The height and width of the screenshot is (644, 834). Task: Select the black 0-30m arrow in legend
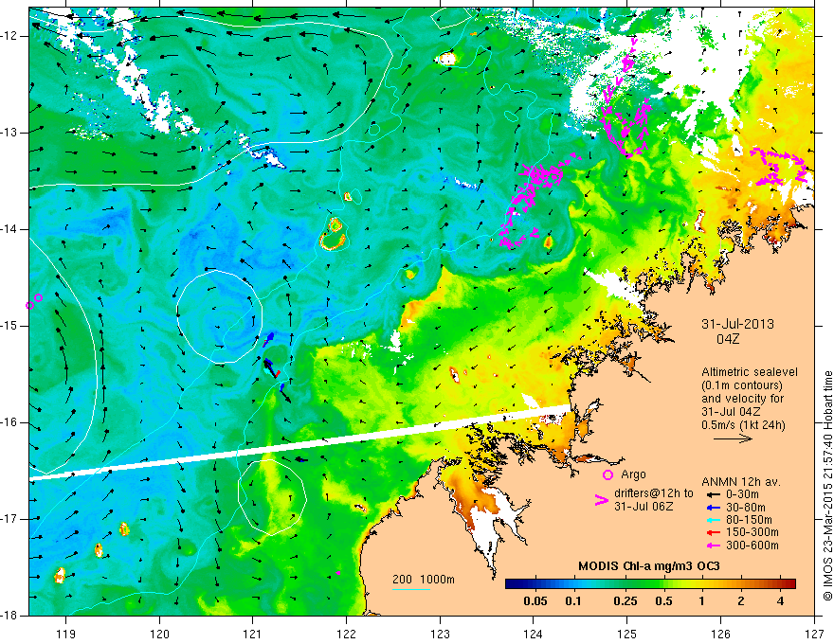pos(712,494)
